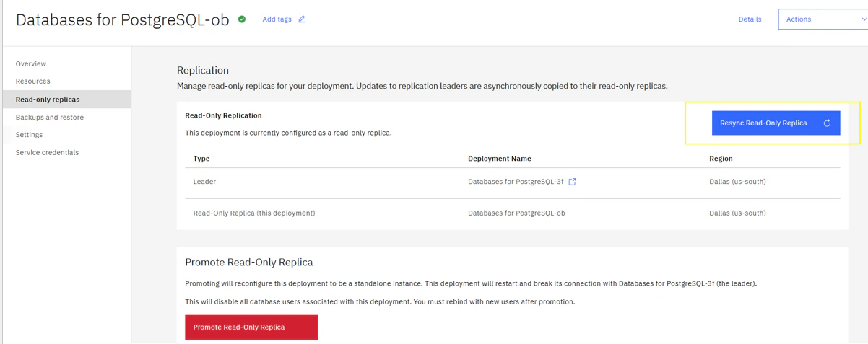This screenshot has height=344, width=868.
Task: Open Backups and restore
Action: (50, 117)
